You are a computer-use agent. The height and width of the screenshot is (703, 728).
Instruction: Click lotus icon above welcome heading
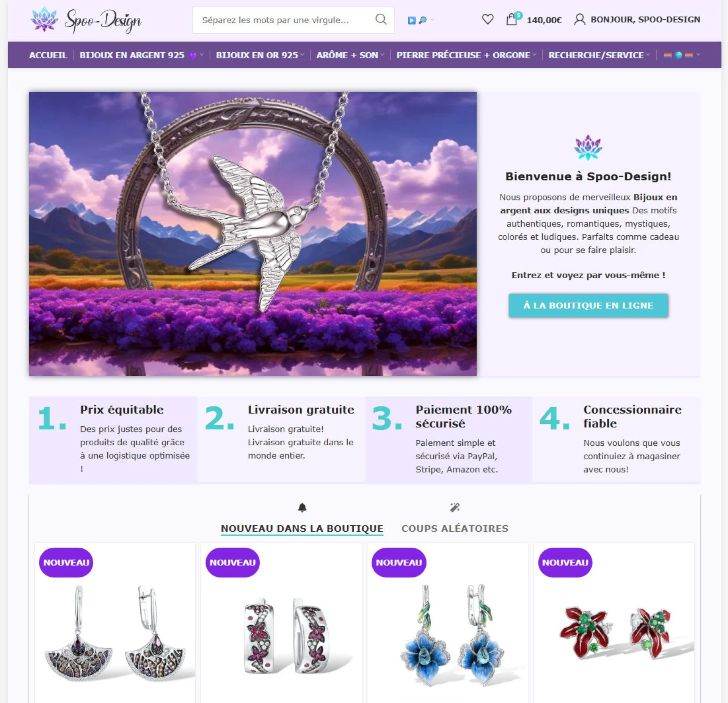coord(588,147)
